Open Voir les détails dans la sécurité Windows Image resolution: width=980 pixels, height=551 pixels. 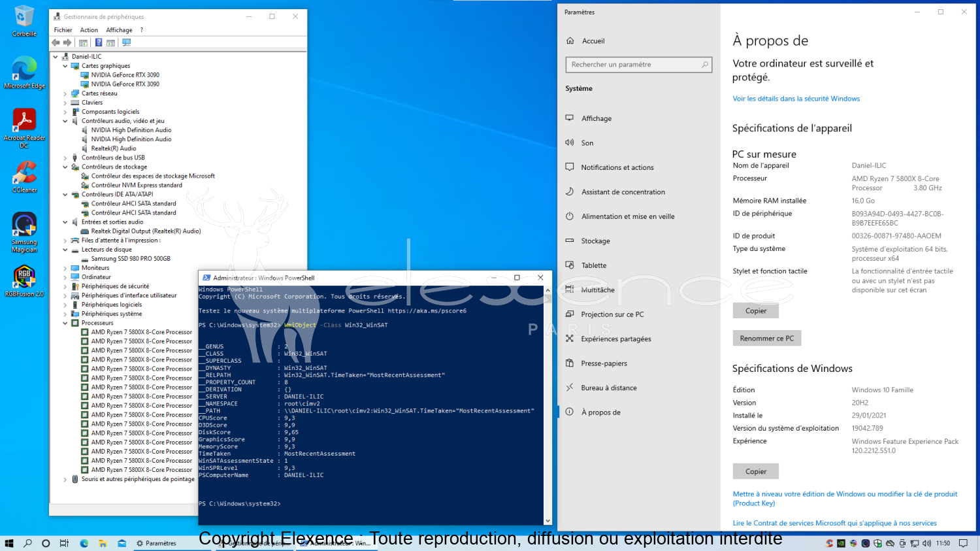pos(796,99)
